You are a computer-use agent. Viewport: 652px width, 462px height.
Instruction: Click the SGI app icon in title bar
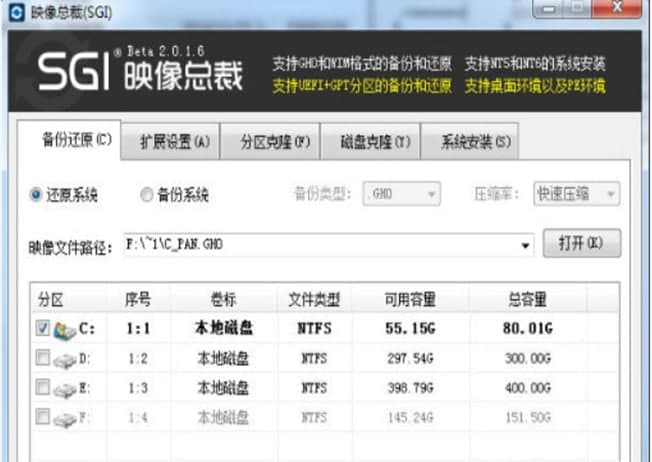coord(17,12)
